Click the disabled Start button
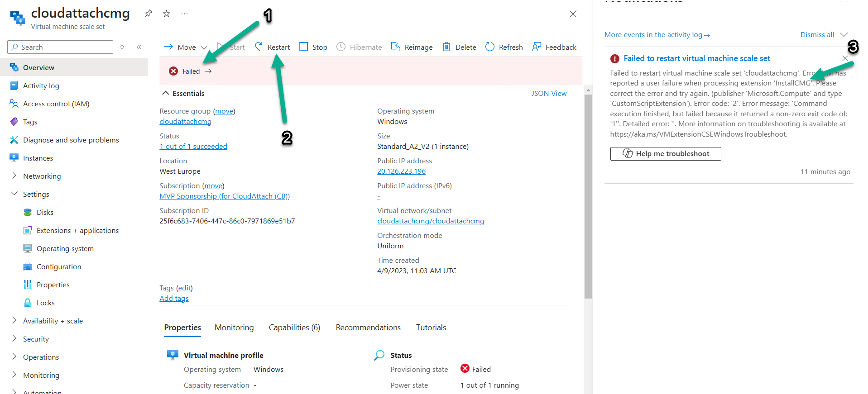 tap(231, 47)
